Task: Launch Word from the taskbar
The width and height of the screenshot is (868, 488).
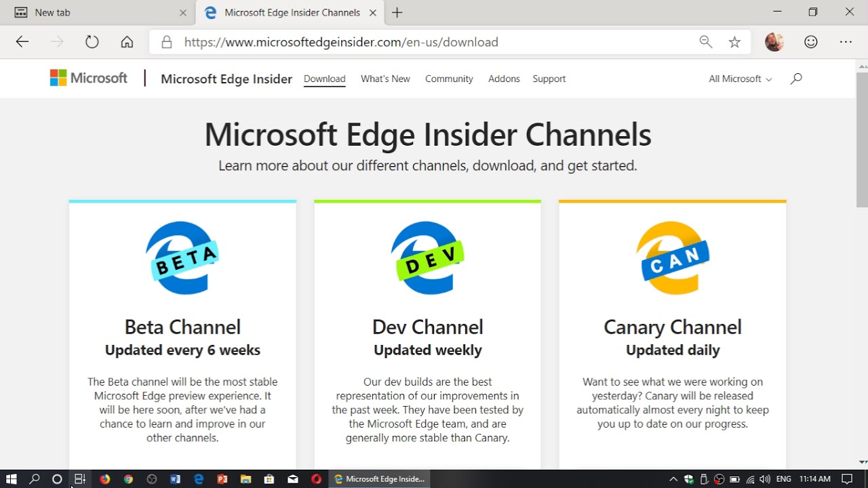Action: click(175, 479)
